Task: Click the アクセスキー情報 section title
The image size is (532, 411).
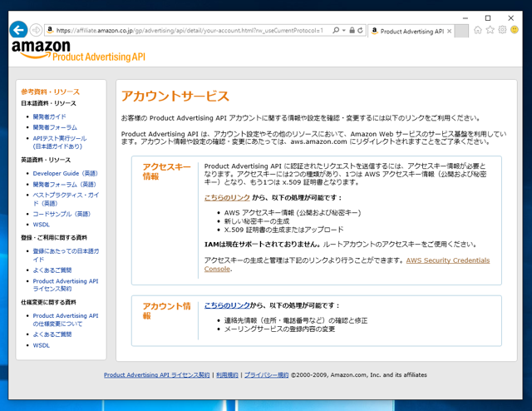Action: tap(166, 171)
